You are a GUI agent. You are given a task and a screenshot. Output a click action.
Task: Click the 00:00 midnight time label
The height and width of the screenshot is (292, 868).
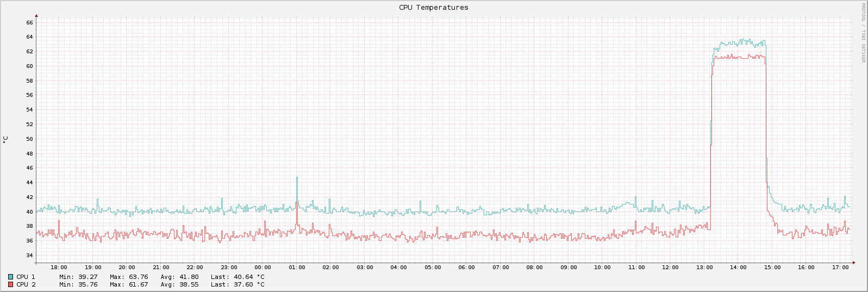click(x=263, y=268)
